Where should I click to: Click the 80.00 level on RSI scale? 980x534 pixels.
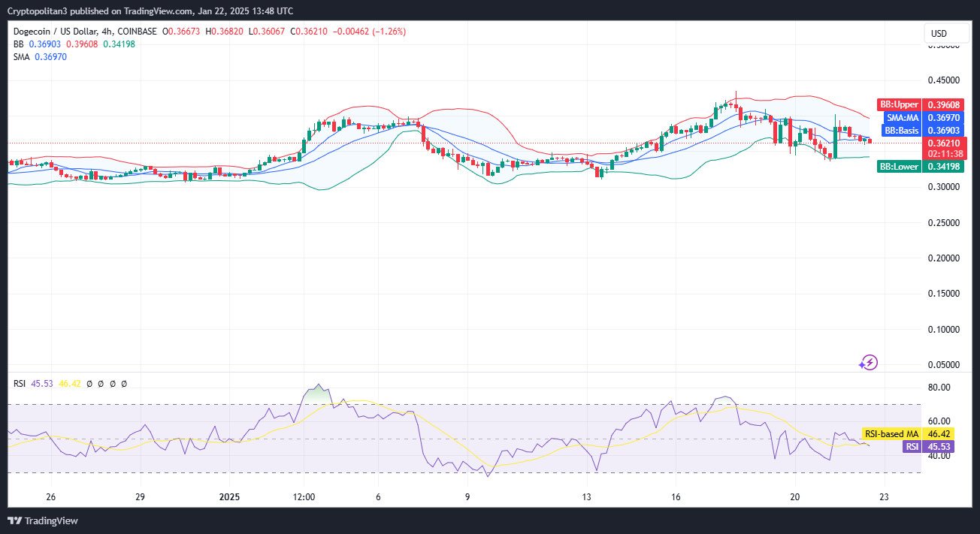pos(939,388)
